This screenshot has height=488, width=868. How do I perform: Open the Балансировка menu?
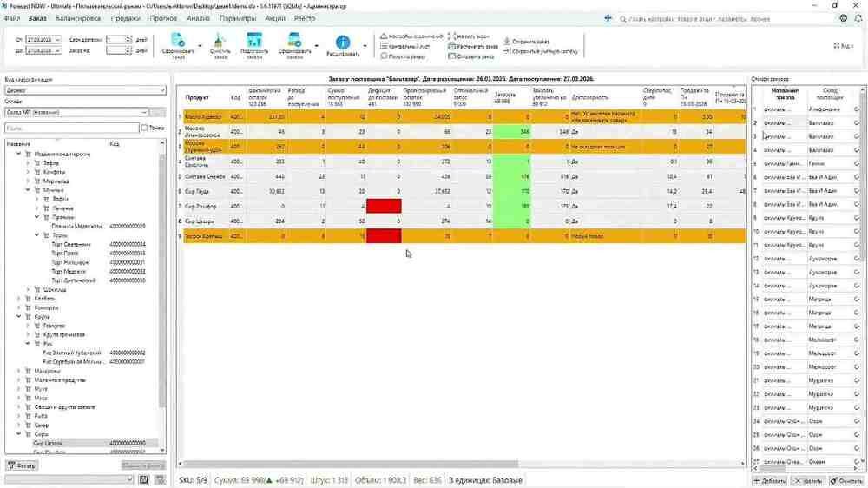[x=78, y=18]
